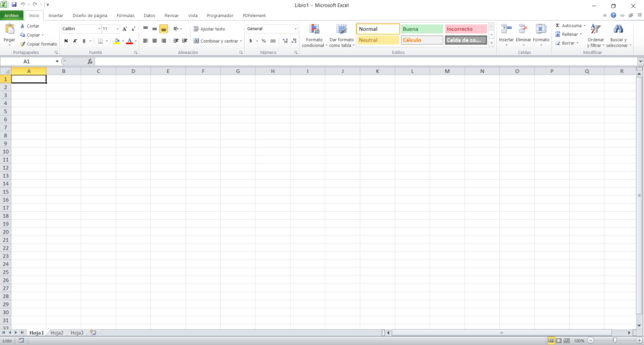Image resolution: width=644 pixels, height=345 pixels.
Task: Toggle Ajustar texto wrapping
Action: point(209,29)
